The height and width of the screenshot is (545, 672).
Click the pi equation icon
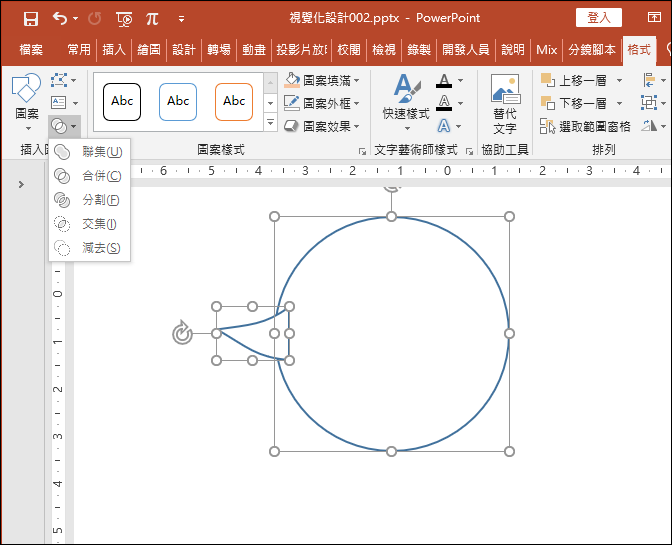152,18
